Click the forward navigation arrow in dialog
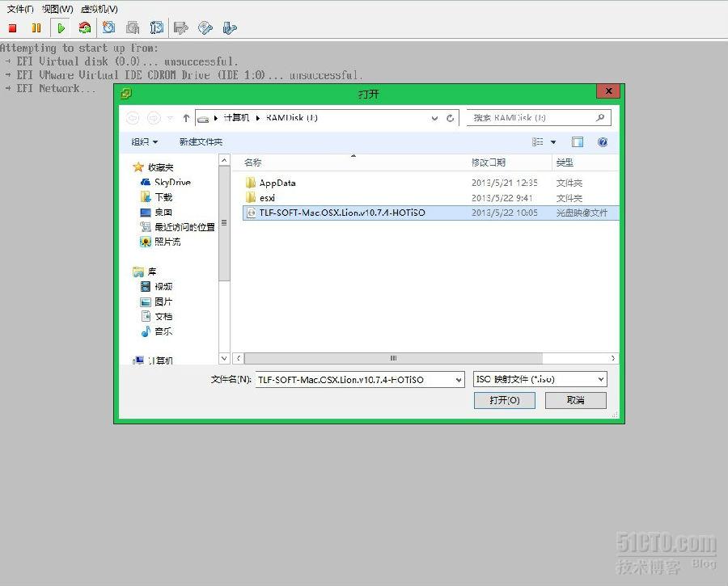Screen dimensions: 728x586 [154, 118]
